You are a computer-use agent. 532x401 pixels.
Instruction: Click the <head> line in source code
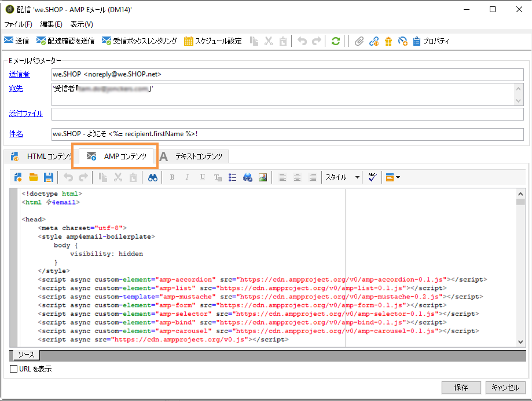tap(34, 220)
